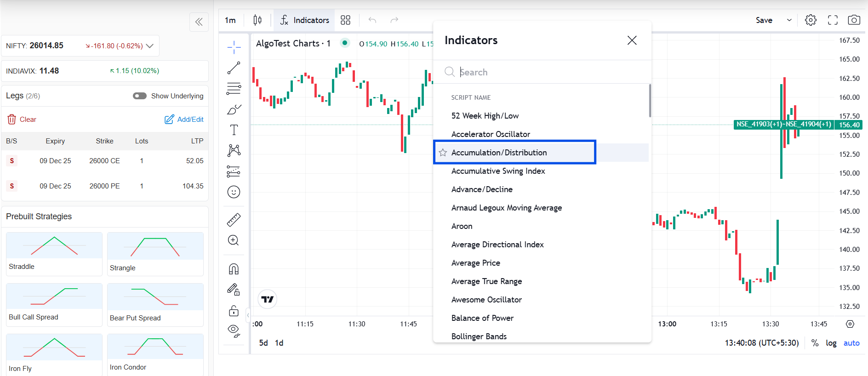Select Accumulation/Distribution indicator
The height and width of the screenshot is (376, 868).
tap(499, 153)
